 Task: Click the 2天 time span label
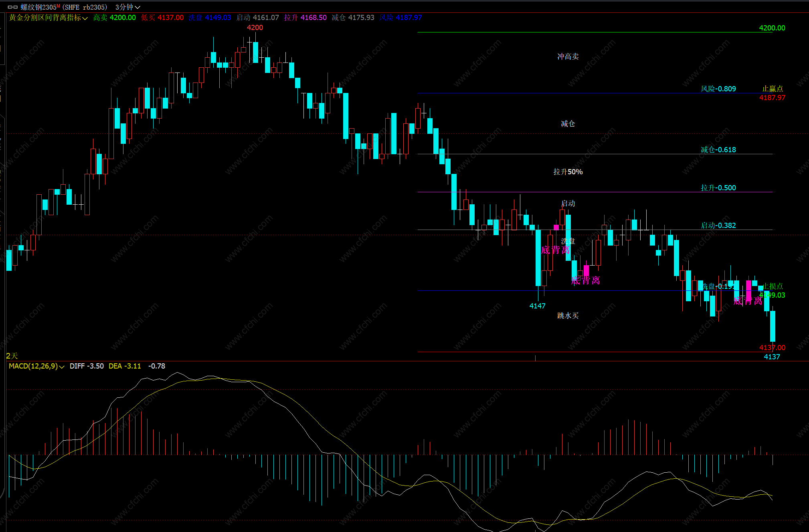12,356
